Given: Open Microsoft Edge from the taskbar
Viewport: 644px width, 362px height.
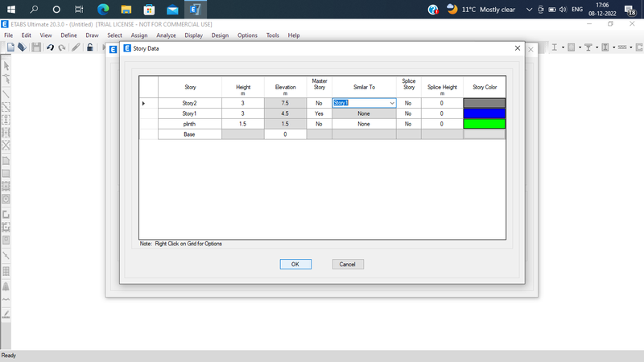Looking at the screenshot, I should pos(103,9).
